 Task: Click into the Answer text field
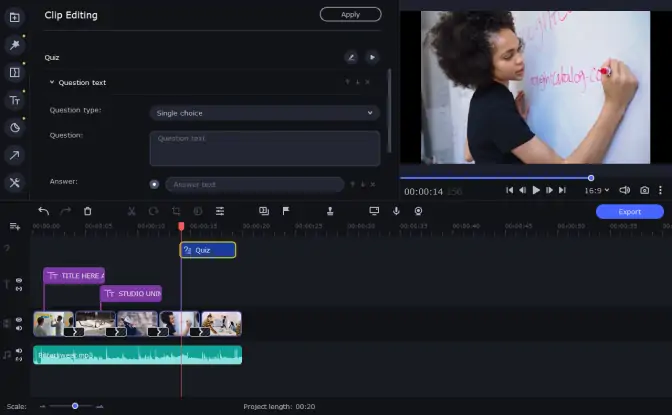pyautogui.click(x=255, y=184)
